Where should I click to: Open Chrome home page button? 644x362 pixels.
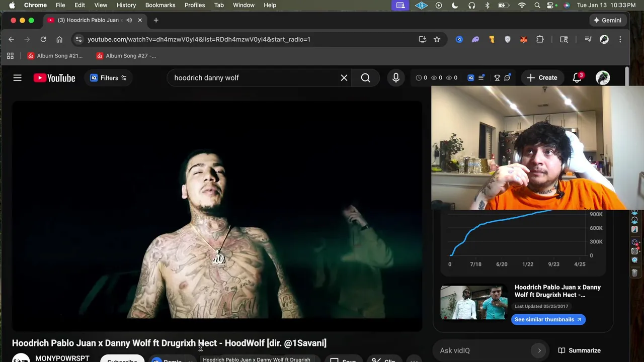[x=59, y=39]
